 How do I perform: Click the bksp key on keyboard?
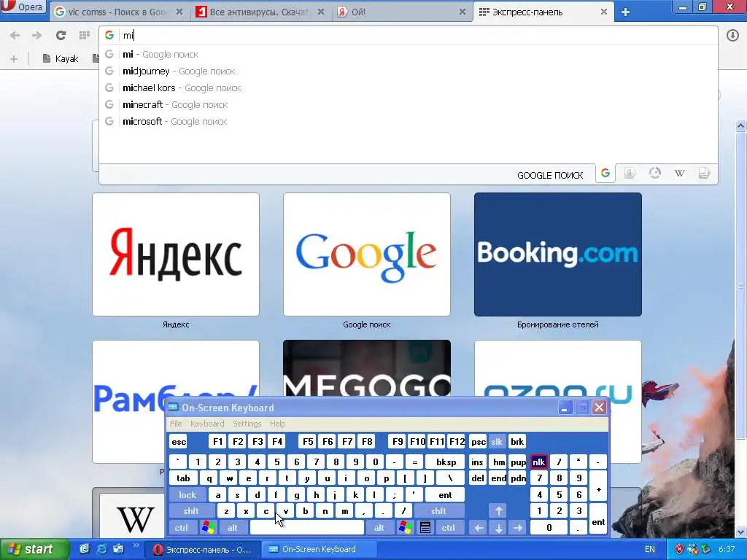(446, 462)
